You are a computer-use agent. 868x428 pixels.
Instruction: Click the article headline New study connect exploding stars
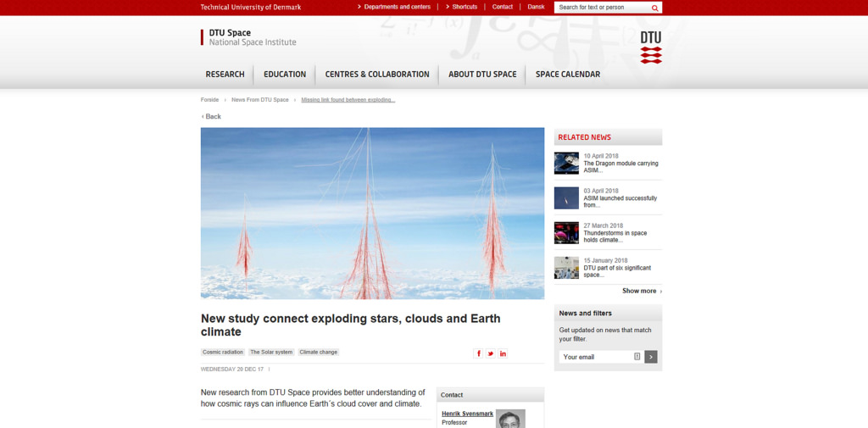[x=350, y=325]
